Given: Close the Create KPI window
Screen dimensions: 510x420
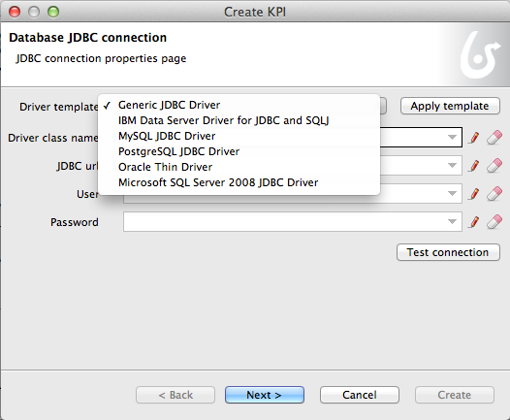Looking at the screenshot, I should (15, 12).
